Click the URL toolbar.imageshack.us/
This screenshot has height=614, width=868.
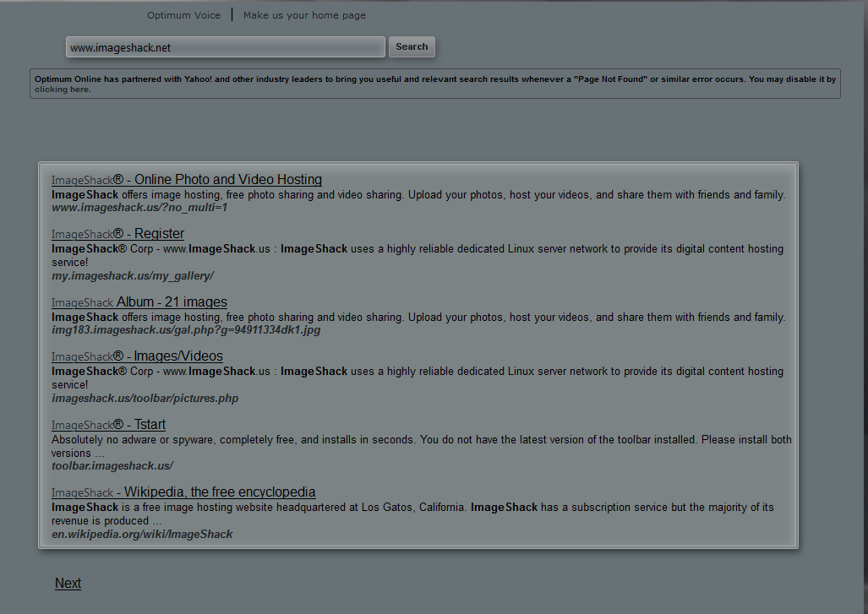point(112,466)
